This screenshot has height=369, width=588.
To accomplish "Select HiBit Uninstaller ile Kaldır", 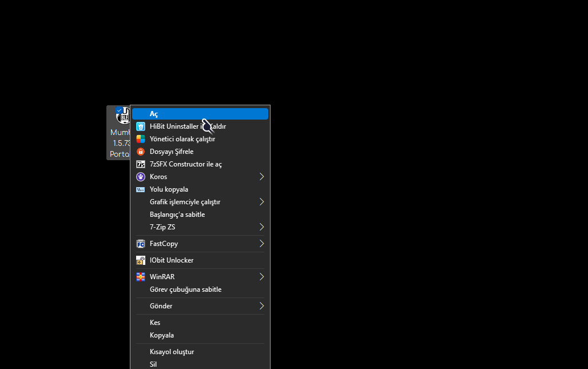I will [x=200, y=126].
